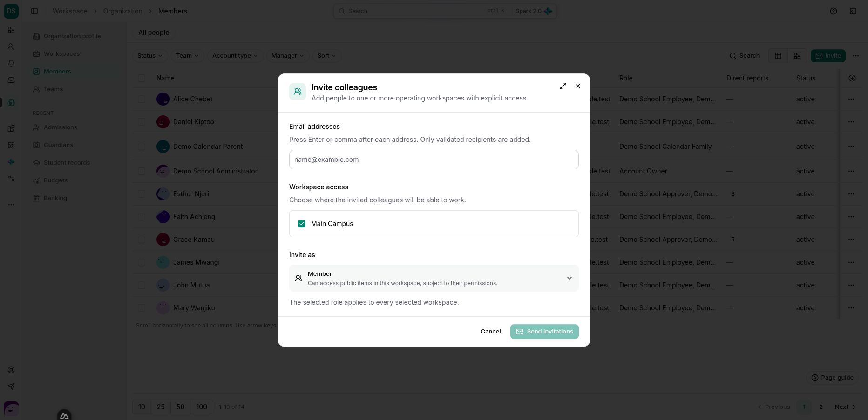Set page size to 25
This screenshot has height=420, width=868.
[161, 407]
